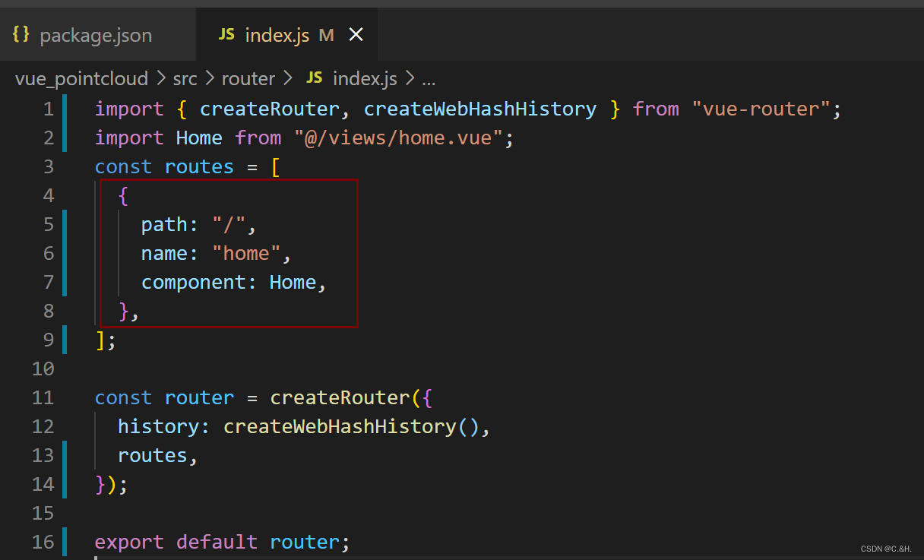Open vue_pointcloud in the breadcrumb
Viewport: 924px width, 560px height.
point(83,78)
